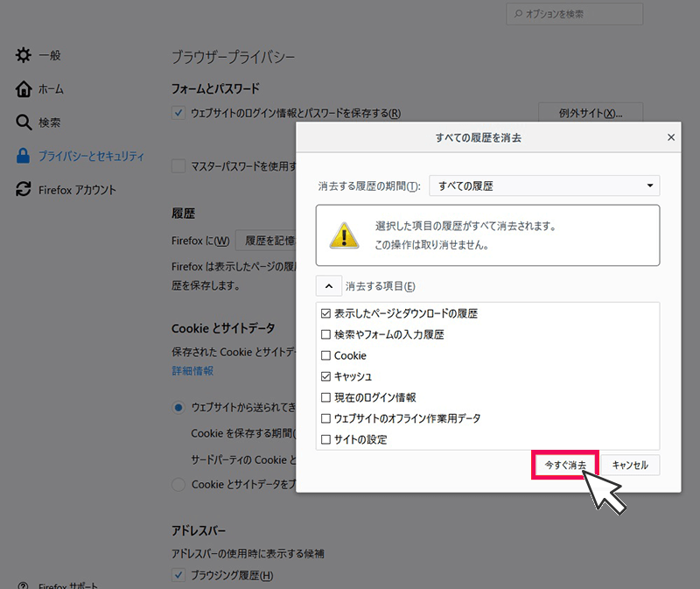700x589 pixels.
Task: Navigate to the ホーム sidebar entry
Action: pyautogui.click(x=52, y=88)
